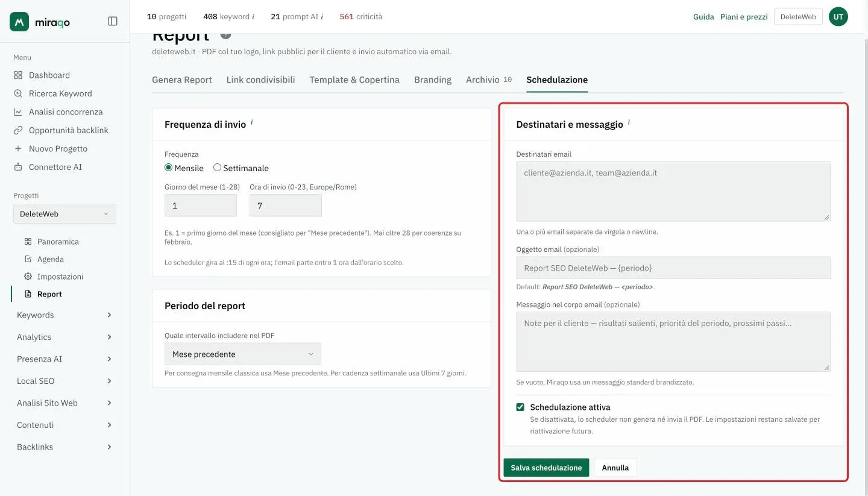Click the Oggetto email input field
The width and height of the screenshot is (868, 496).
coord(673,268)
